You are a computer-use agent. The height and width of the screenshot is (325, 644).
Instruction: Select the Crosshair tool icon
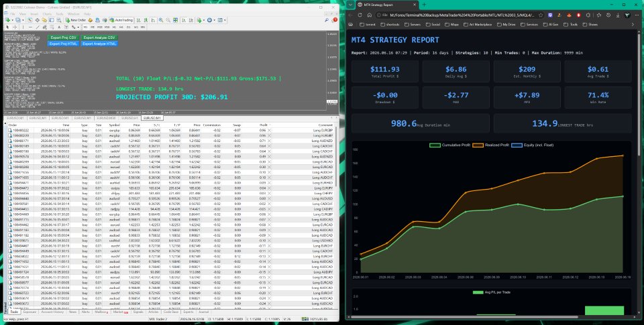[x=15, y=27]
